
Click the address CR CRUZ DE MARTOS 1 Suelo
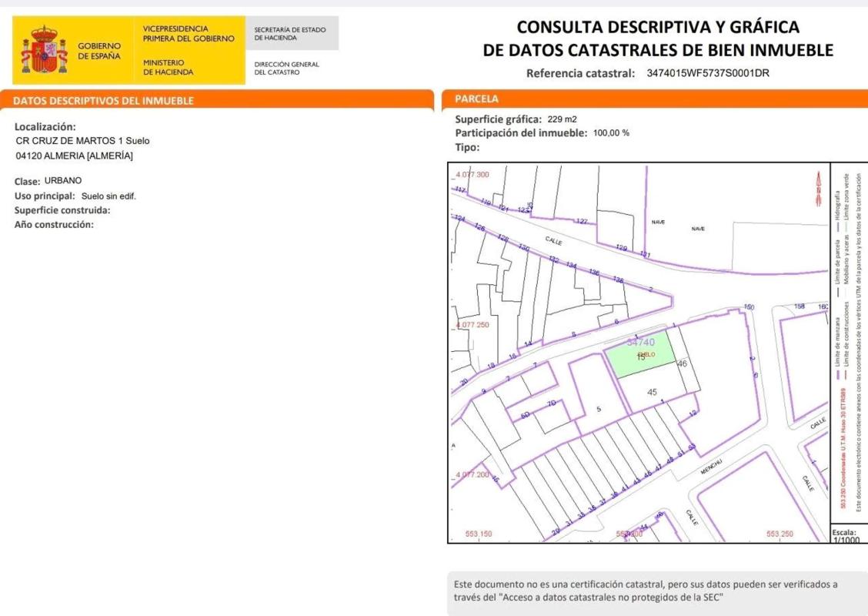pos(83,141)
